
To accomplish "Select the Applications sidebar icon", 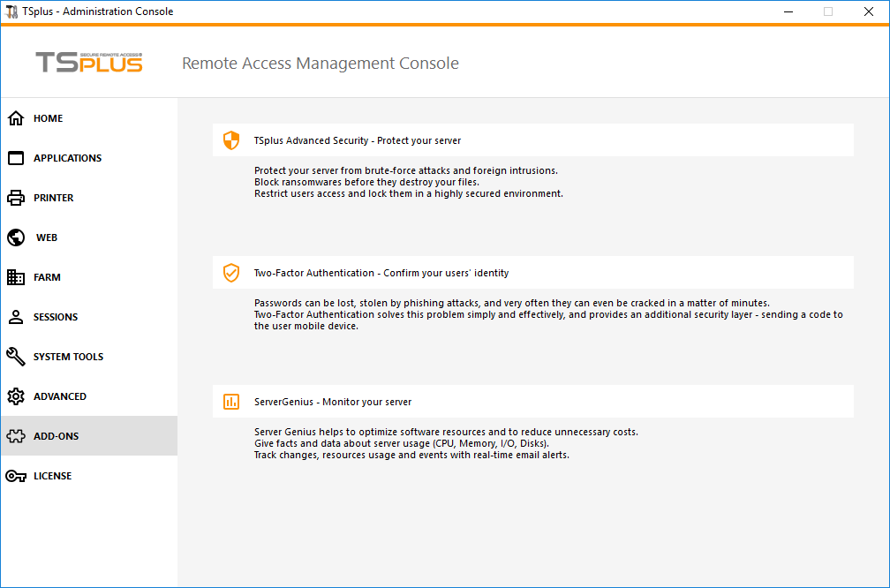I will [15, 157].
